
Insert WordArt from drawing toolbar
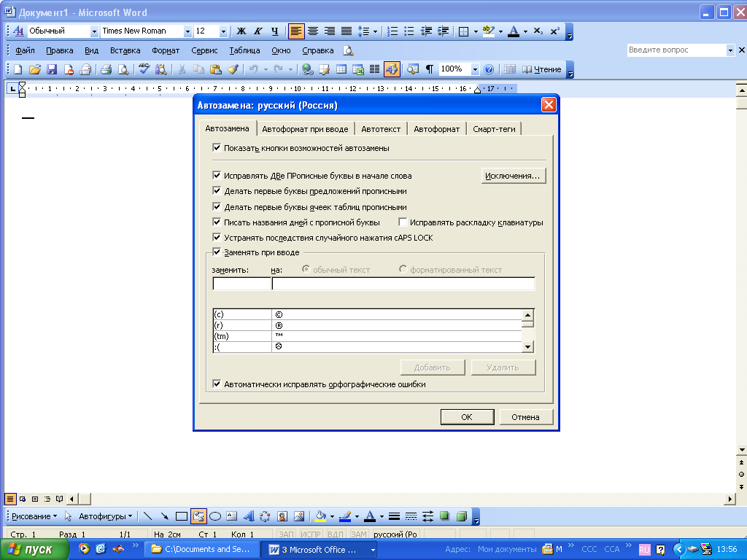pyautogui.click(x=248, y=516)
